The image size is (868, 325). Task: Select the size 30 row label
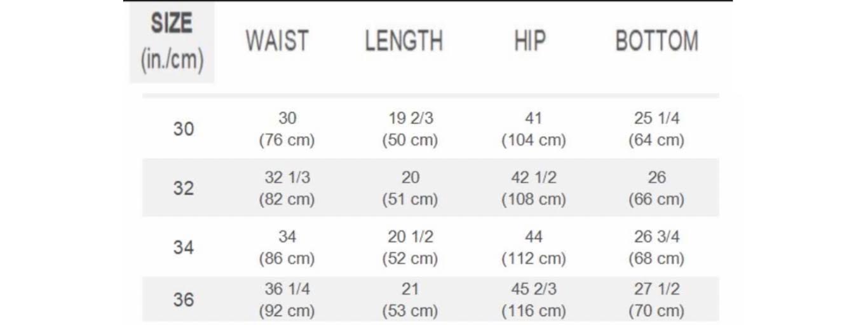[x=184, y=129]
